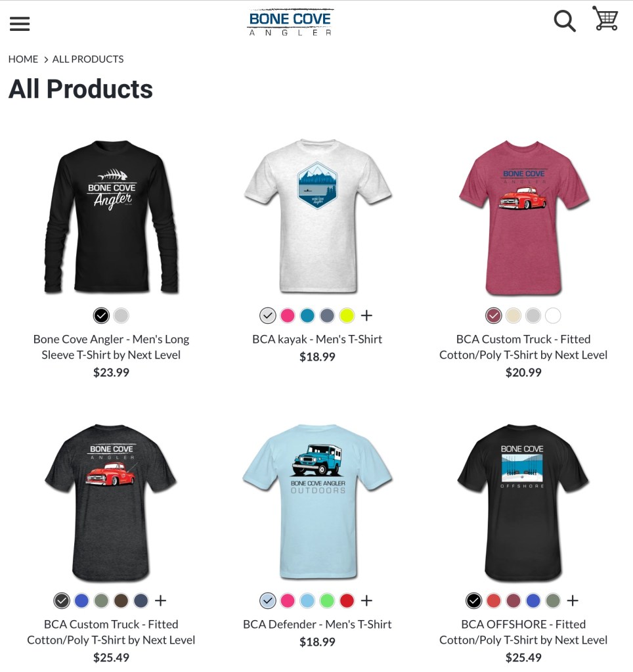633x672 pixels.
Task: Go to HOME breadcrumb
Action: pos(23,59)
